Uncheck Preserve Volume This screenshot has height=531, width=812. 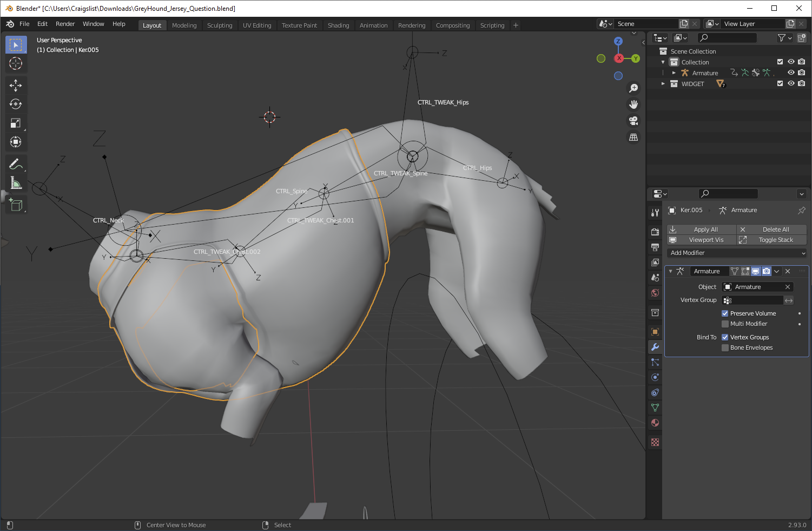pos(725,313)
